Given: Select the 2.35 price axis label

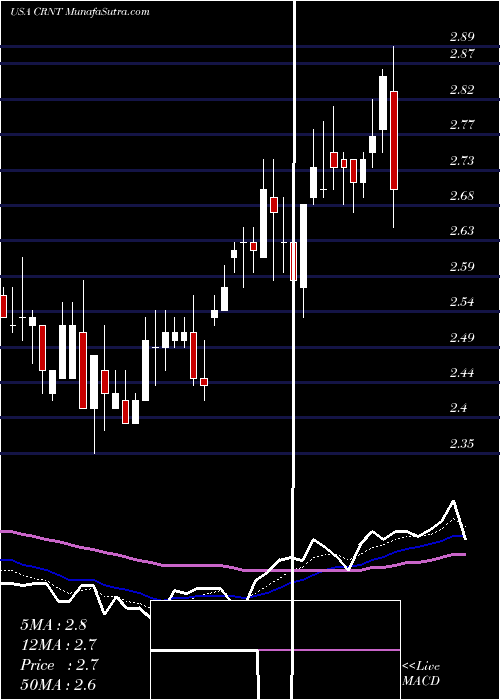Looking at the screenshot, I should (462, 444).
